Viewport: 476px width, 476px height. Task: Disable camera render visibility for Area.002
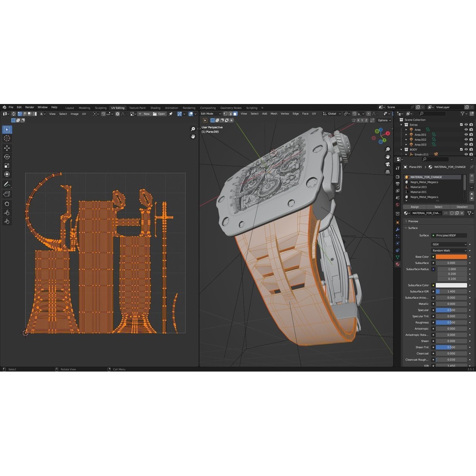[471, 140]
